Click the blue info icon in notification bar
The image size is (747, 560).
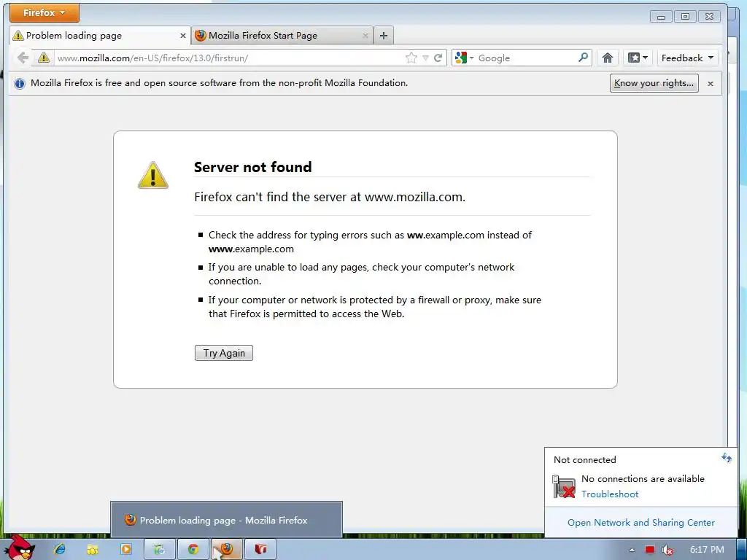click(x=20, y=84)
